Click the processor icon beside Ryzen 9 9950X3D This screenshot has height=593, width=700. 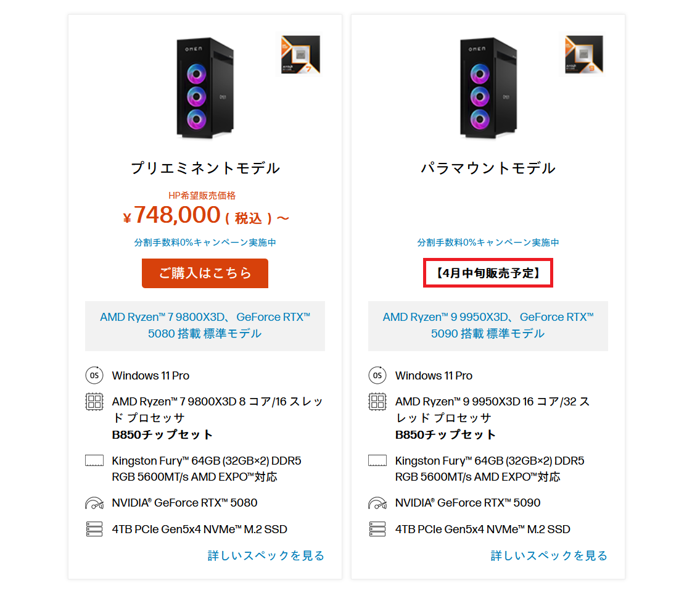[377, 402]
